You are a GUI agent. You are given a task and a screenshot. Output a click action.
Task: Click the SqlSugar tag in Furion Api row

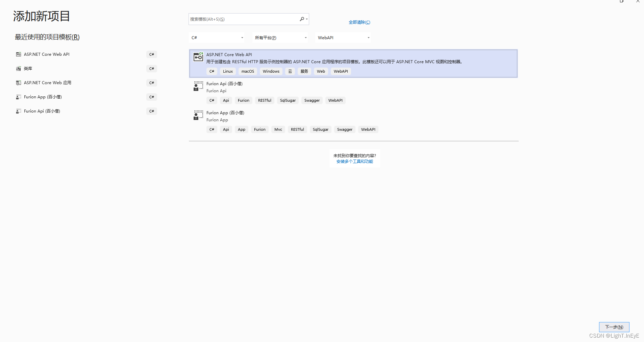pos(288,100)
